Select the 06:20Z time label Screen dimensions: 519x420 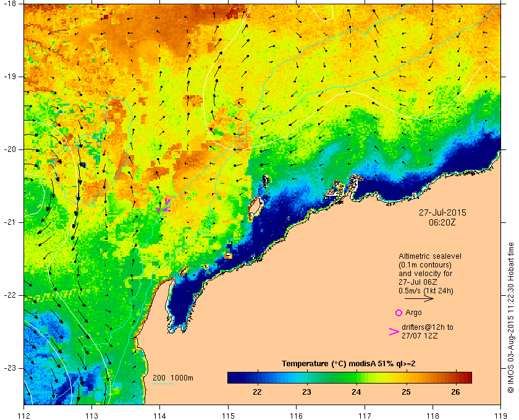click(442, 222)
